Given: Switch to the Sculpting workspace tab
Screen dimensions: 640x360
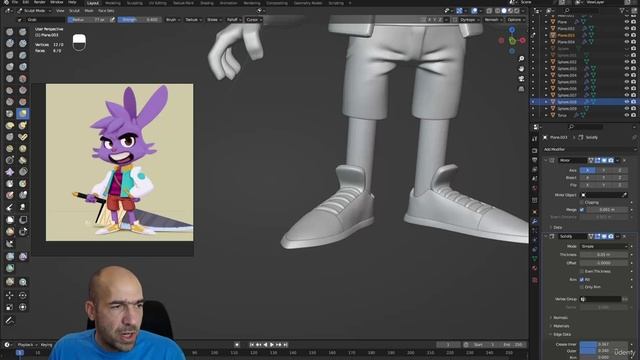Looking at the screenshot, I should [134, 3].
